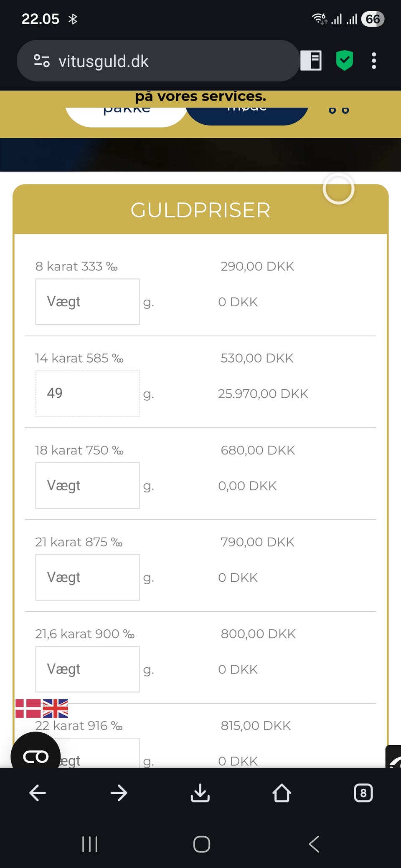This screenshot has width=401, height=868.
Task: Open the reader mode icon
Action: point(311,61)
